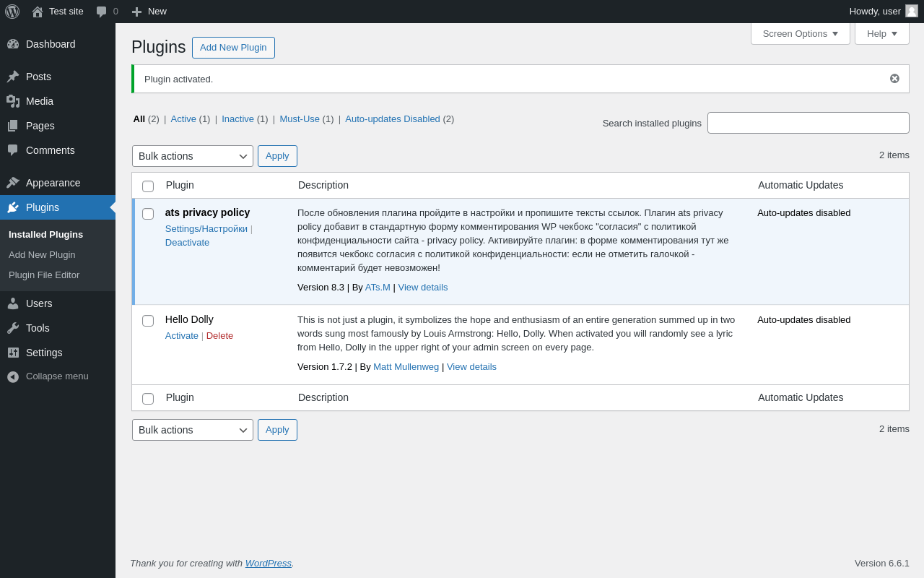This screenshot has width=924, height=578.
Task: Click the Tools wrench icon
Action: (13, 328)
